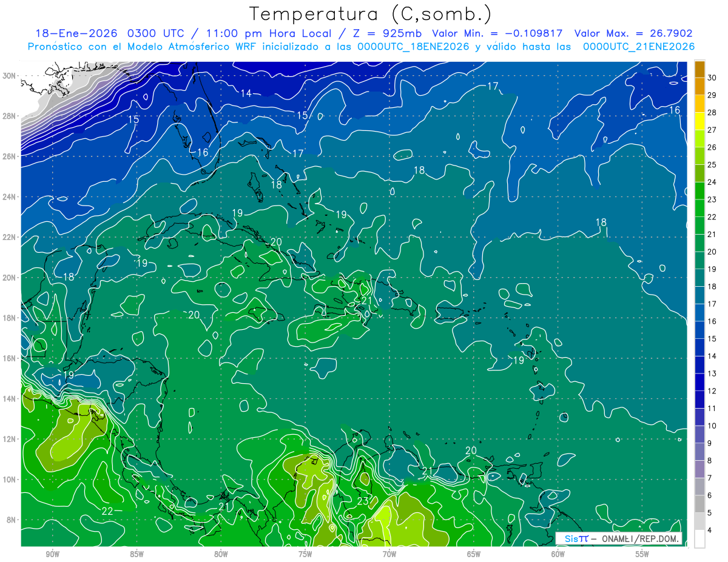The height and width of the screenshot is (562, 728).
Task: Click the "Valor Max. = 26.7902" readout
Action: point(633,33)
